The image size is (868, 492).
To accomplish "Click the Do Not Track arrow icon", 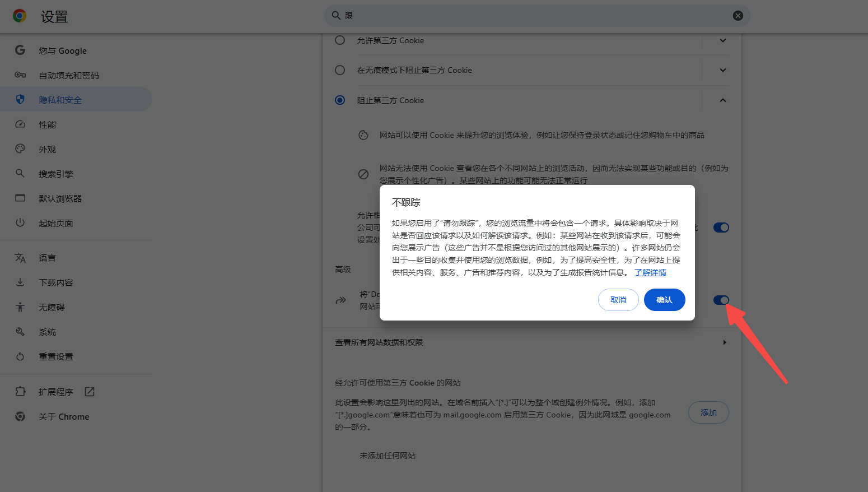I will coord(340,300).
